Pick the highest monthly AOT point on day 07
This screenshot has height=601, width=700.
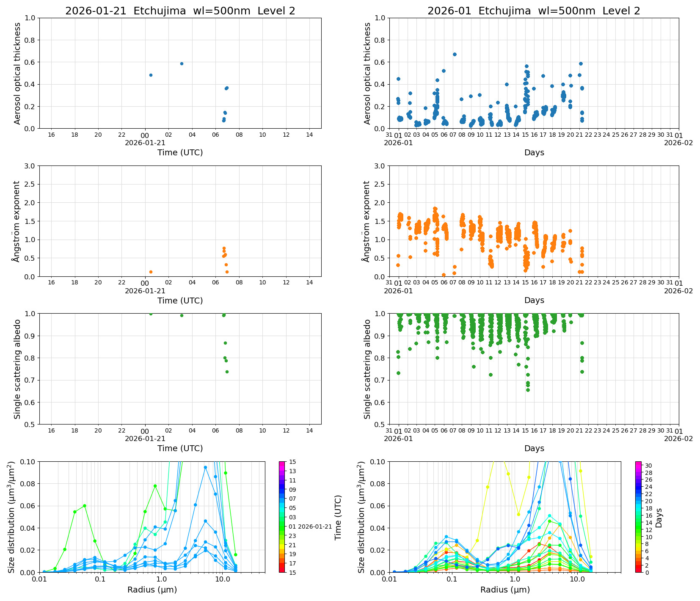(455, 54)
